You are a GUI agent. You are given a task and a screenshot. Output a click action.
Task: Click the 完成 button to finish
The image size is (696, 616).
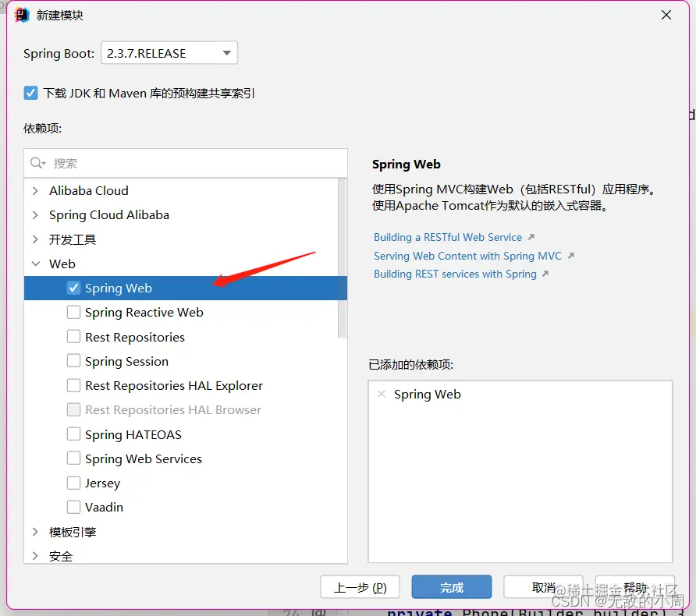[452, 587]
